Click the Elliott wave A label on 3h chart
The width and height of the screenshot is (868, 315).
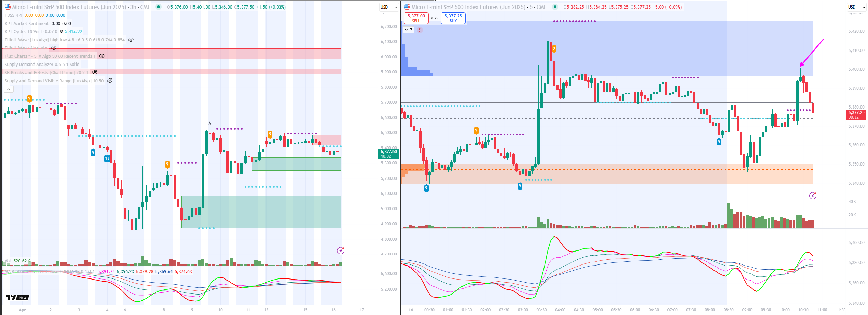tap(210, 124)
